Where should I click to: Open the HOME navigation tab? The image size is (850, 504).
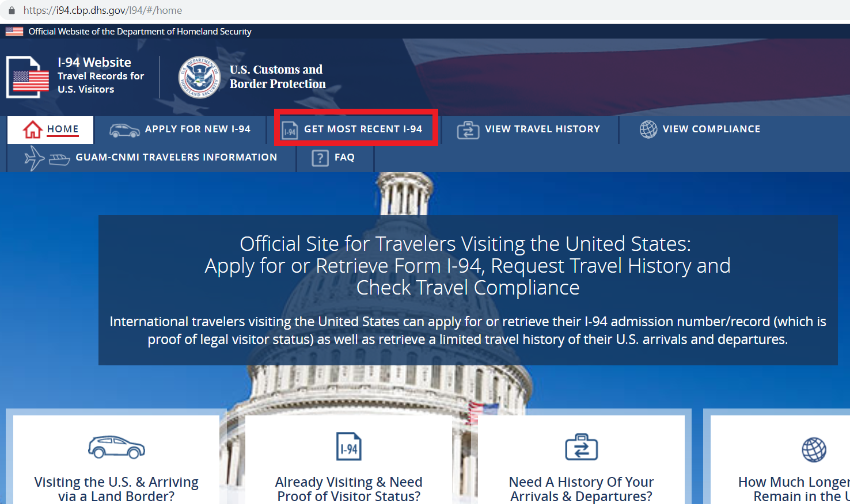(50, 129)
